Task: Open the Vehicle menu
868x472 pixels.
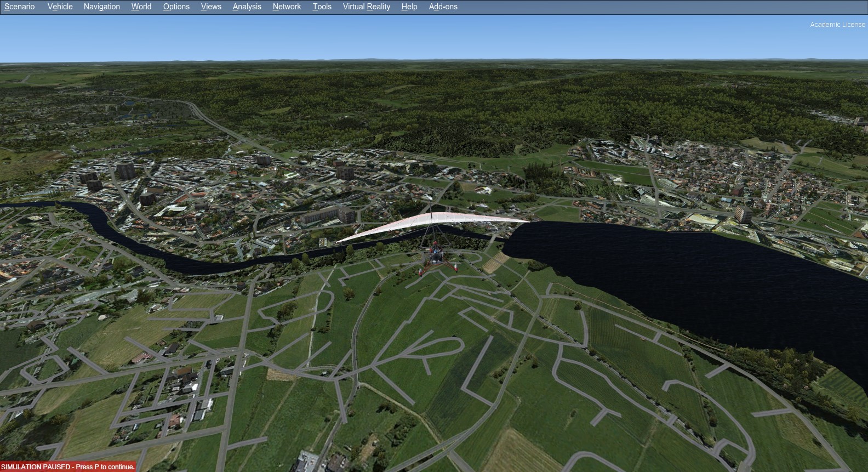Action: point(60,7)
